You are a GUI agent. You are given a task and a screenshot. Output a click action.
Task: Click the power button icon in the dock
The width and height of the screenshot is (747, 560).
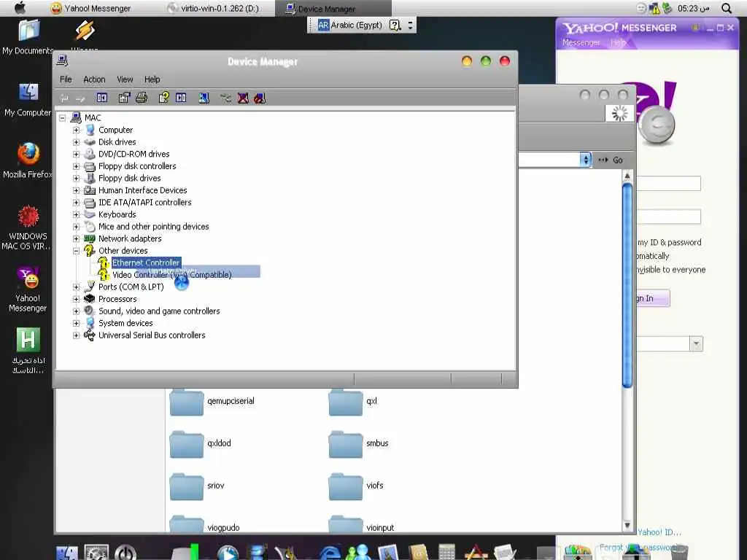pyautogui.click(x=125, y=553)
